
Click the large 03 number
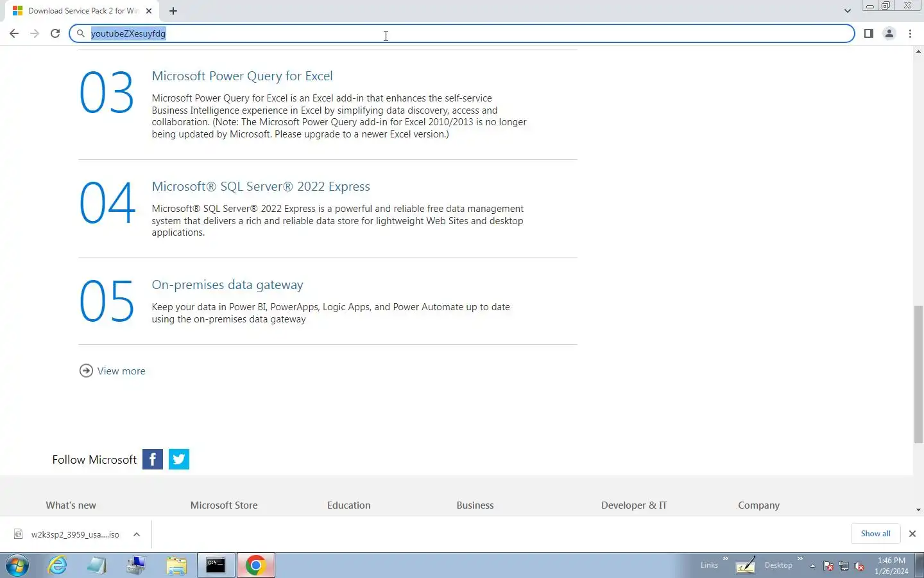pyautogui.click(x=107, y=92)
